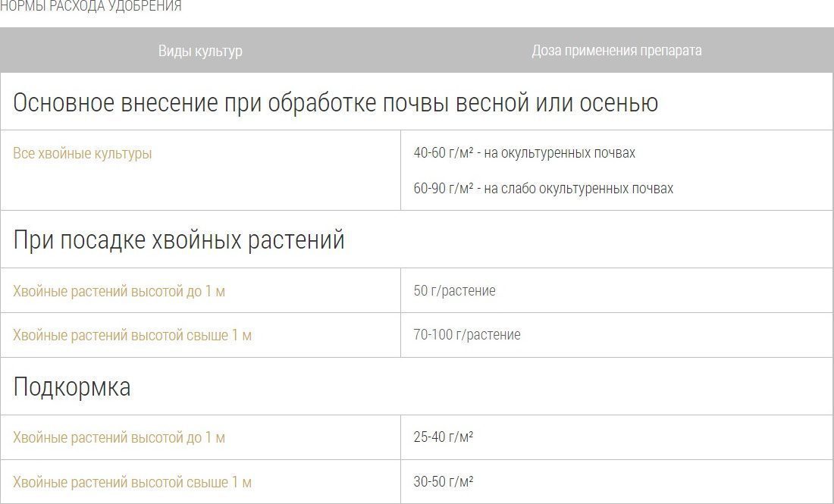Image resolution: width=834 pixels, height=504 pixels.
Task: Click the 'Виды культур' column header
Action: [200, 51]
